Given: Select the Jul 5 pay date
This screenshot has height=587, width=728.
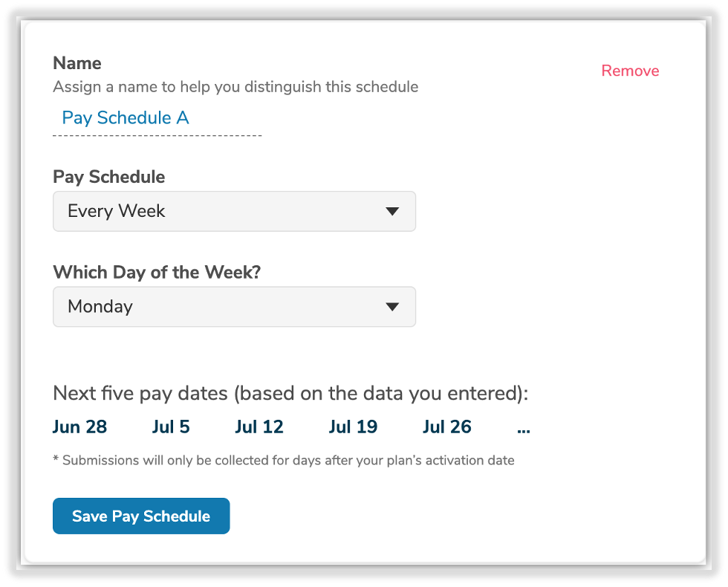Looking at the screenshot, I should (x=171, y=427).
